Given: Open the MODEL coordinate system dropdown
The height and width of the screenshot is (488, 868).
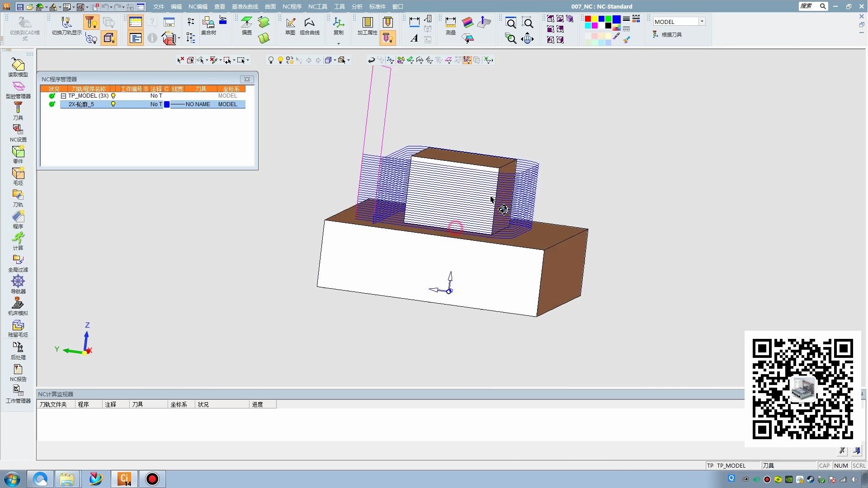Looking at the screenshot, I should click(702, 22).
